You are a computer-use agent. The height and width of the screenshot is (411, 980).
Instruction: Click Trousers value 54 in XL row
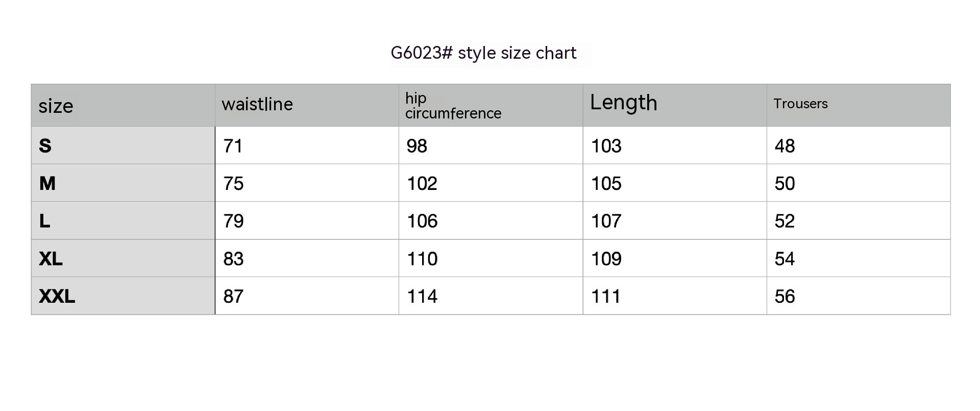[x=785, y=259]
